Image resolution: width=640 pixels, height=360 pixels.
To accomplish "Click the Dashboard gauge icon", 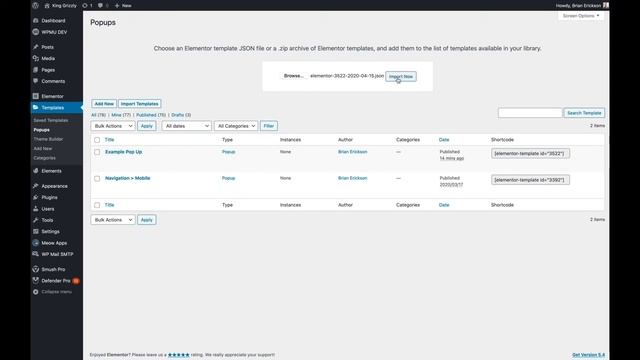I will (x=36, y=20).
